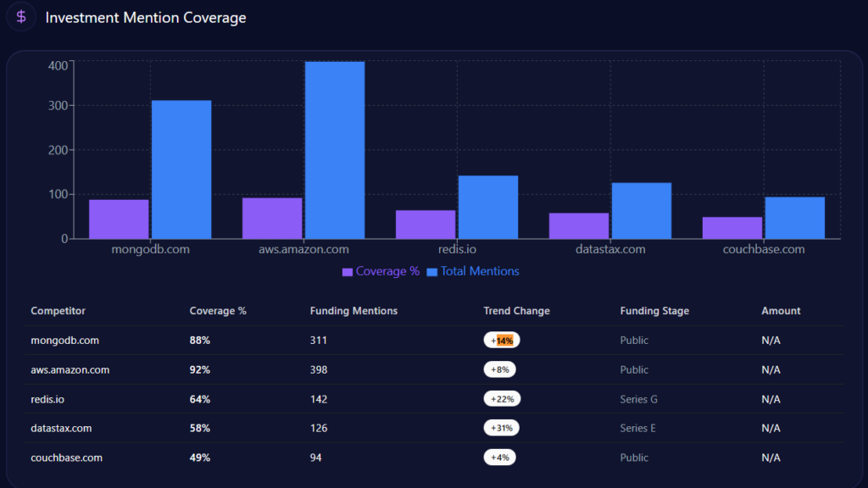Click the blue redis.io Total Mentions bar
Screen dimensions: 868x488
488,207
